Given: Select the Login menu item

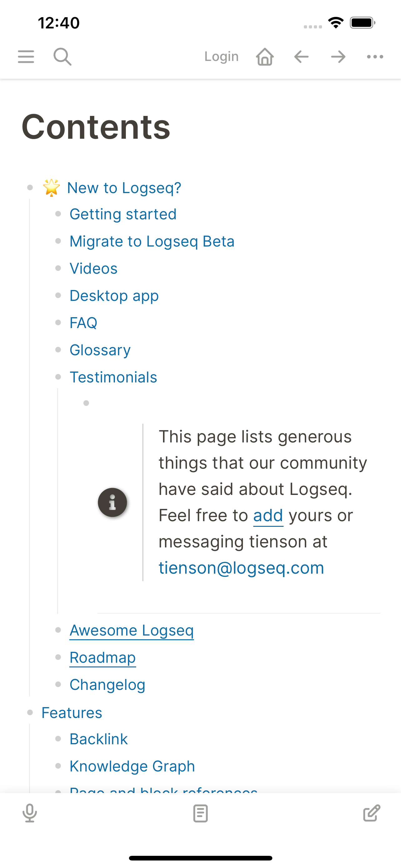Looking at the screenshot, I should point(221,56).
